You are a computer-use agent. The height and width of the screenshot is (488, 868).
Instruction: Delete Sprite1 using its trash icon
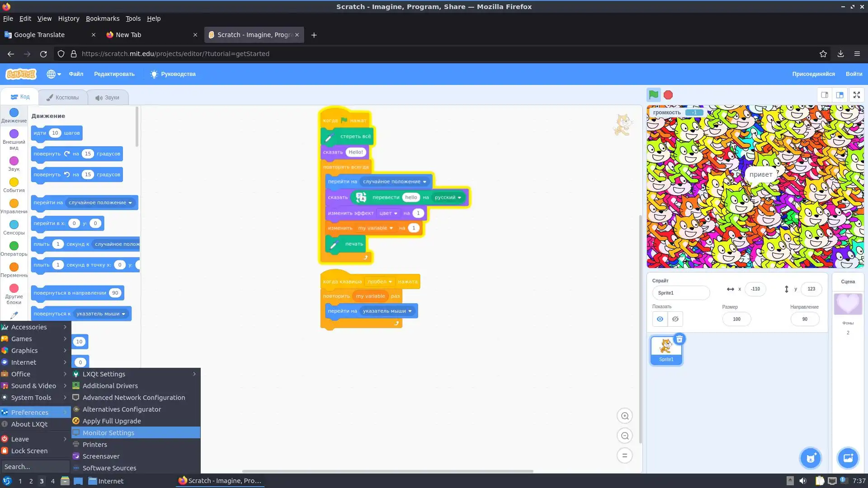679,339
